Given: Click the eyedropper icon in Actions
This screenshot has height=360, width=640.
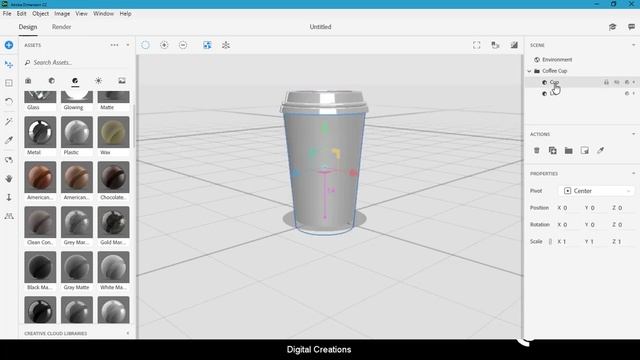Looking at the screenshot, I should point(600,151).
